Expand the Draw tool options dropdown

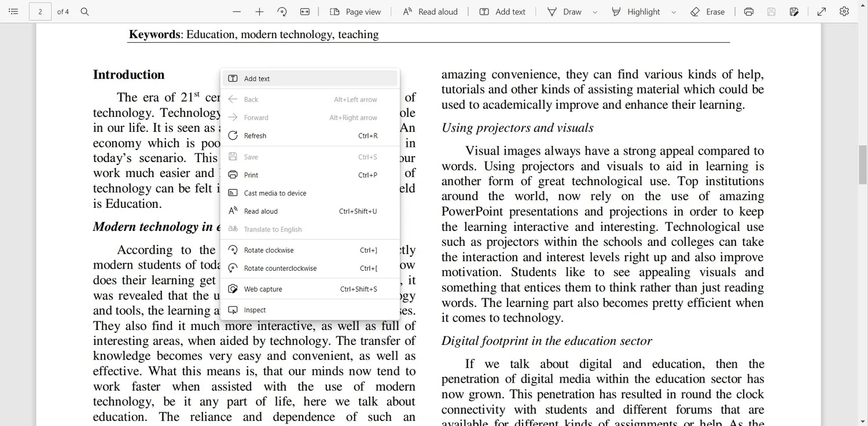tap(595, 12)
